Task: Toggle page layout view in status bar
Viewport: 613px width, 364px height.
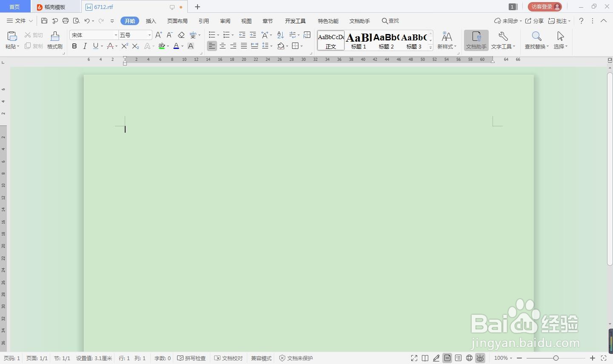Action: [447, 358]
